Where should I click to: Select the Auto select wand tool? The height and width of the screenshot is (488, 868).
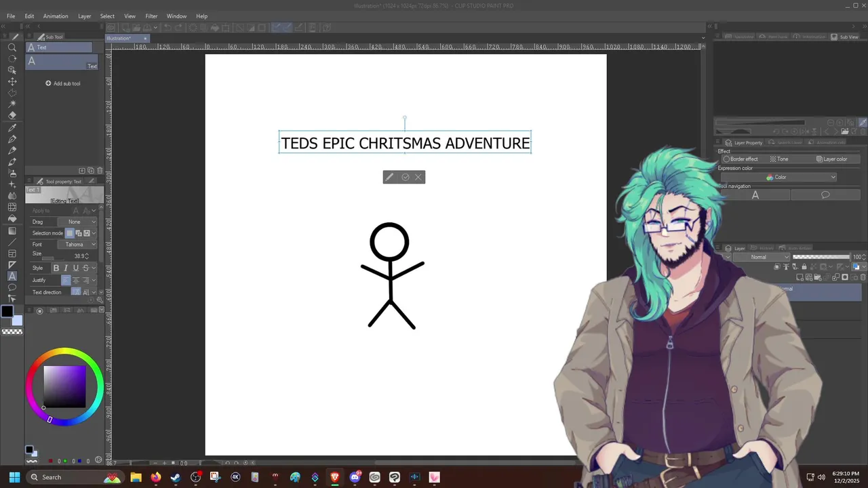[12, 104]
